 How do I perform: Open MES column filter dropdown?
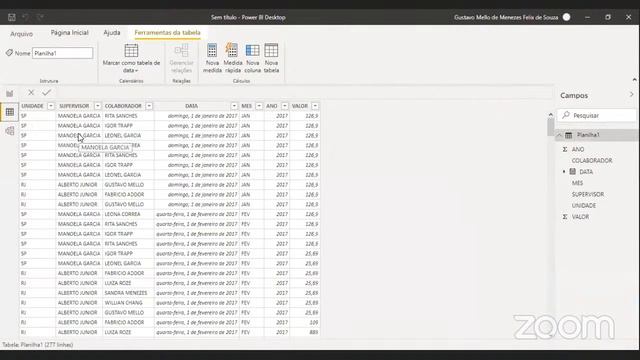tap(259, 106)
